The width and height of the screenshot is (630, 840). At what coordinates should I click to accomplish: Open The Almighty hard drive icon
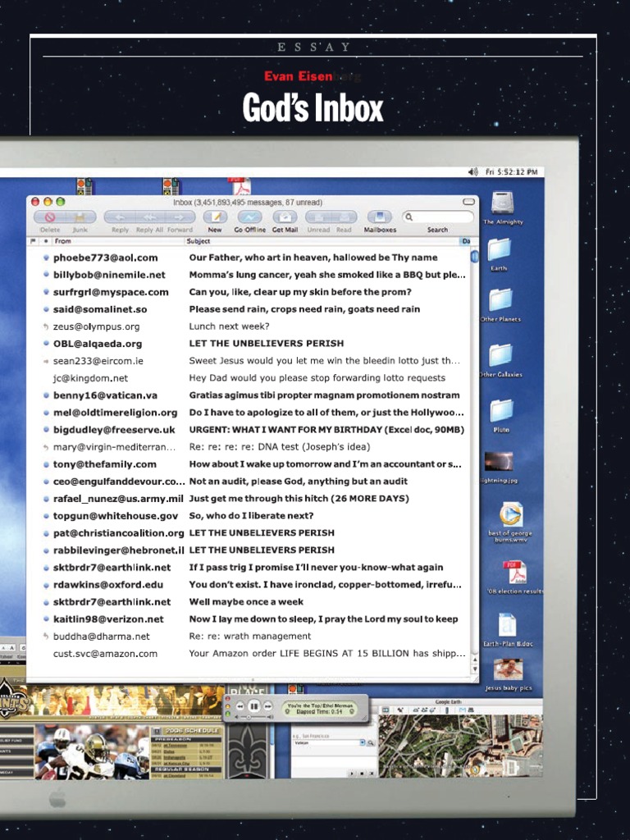[x=503, y=204]
